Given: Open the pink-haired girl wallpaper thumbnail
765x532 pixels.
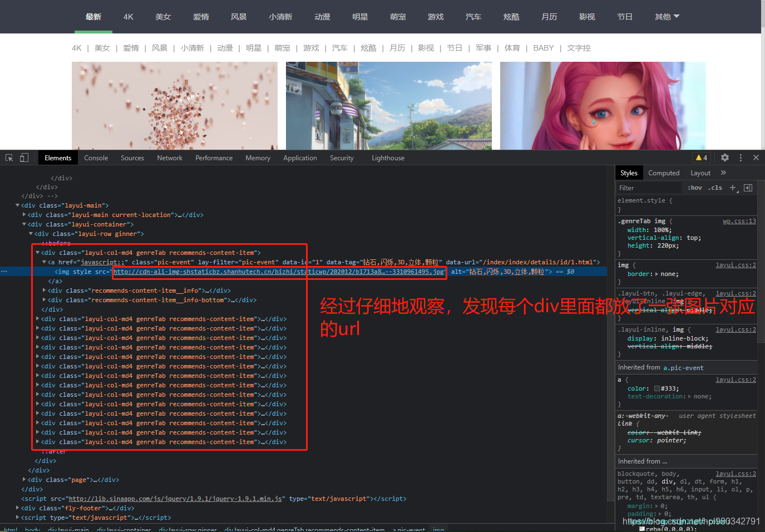Looking at the screenshot, I should (x=603, y=106).
